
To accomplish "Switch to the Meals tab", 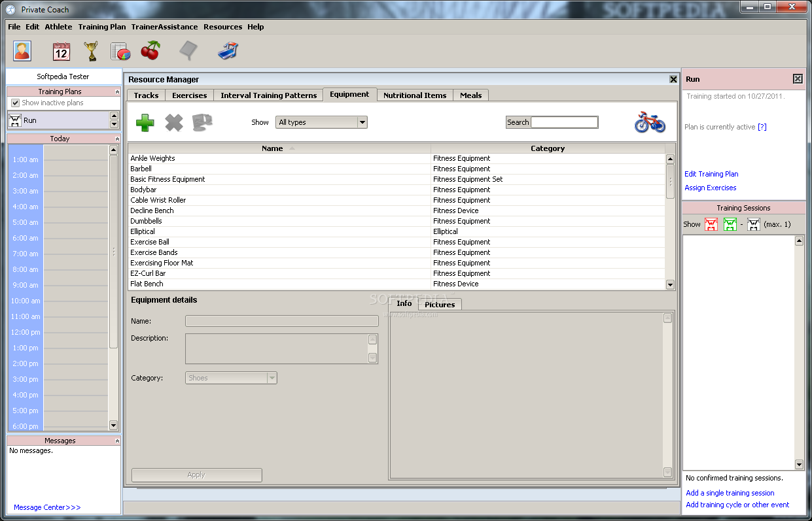I will [470, 95].
